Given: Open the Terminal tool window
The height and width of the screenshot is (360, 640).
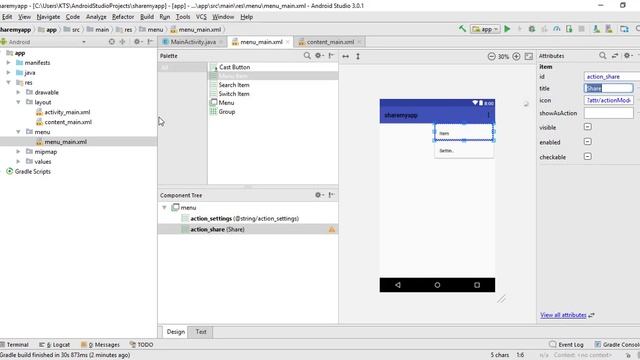Looking at the screenshot, I should pos(15,344).
